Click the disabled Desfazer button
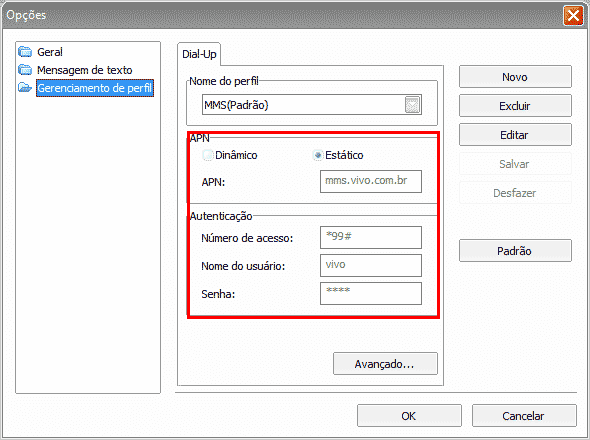Image resolution: width=590 pixels, height=440 pixels. pyautogui.click(x=515, y=193)
